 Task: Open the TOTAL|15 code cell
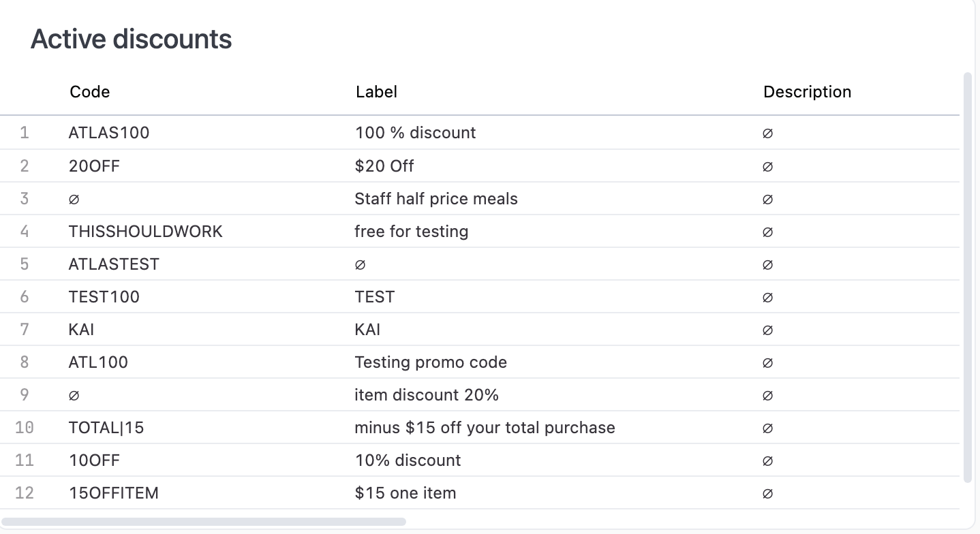point(106,428)
